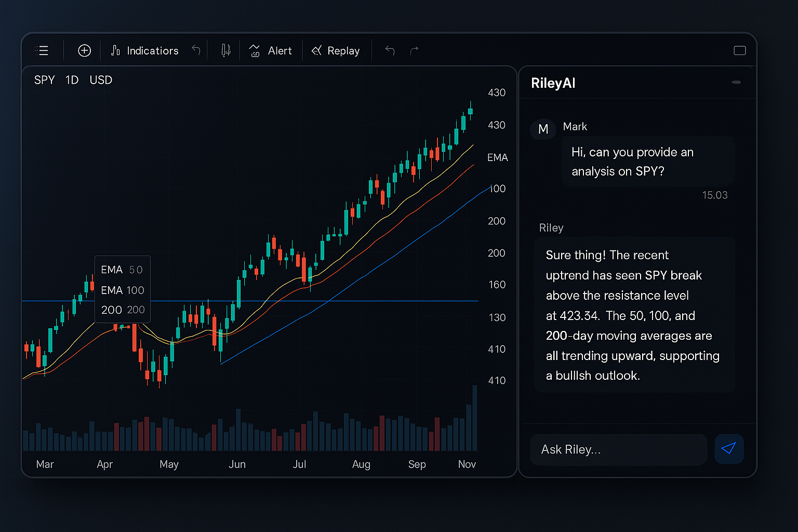798x532 pixels.
Task: Open the SPY symbol selector
Action: click(x=44, y=80)
